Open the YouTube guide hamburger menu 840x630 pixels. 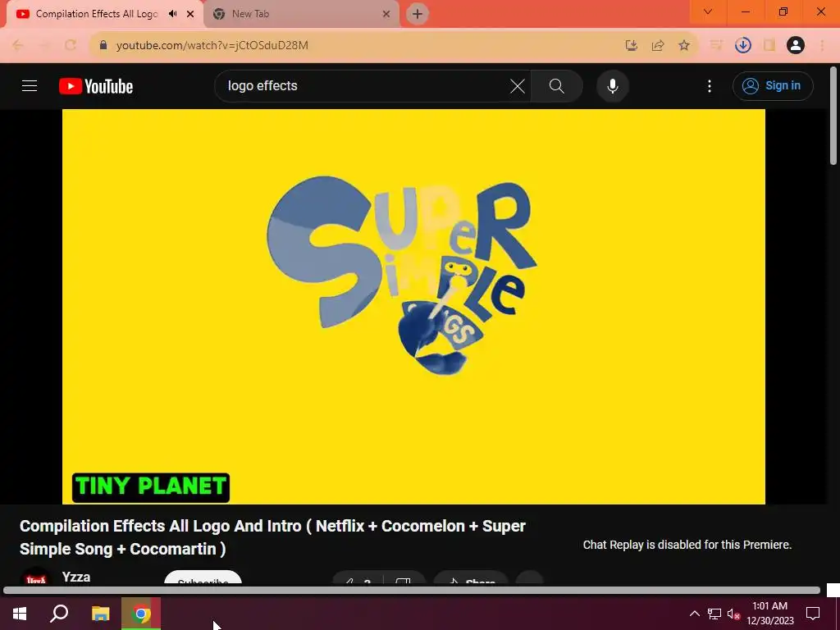(x=30, y=85)
